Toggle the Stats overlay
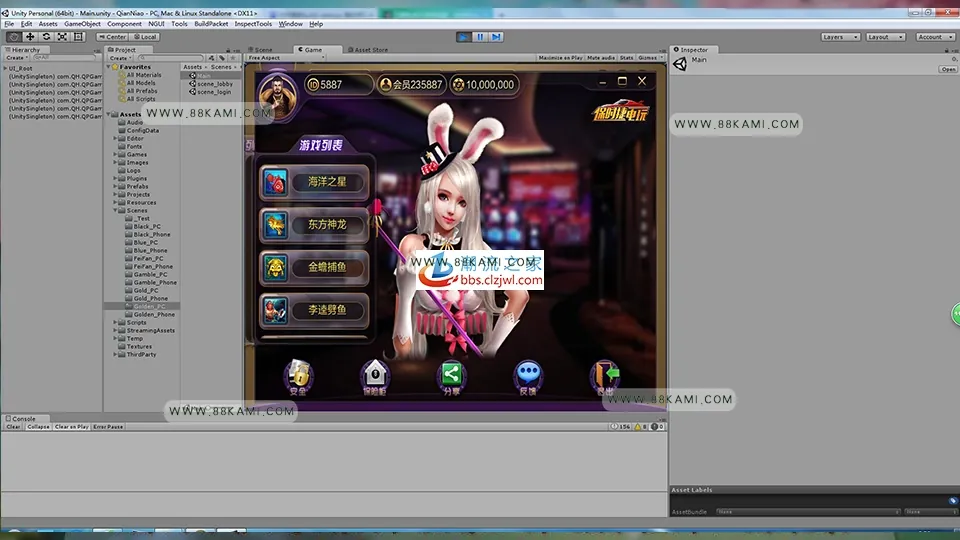This screenshot has height=540, width=960. pyautogui.click(x=626, y=58)
